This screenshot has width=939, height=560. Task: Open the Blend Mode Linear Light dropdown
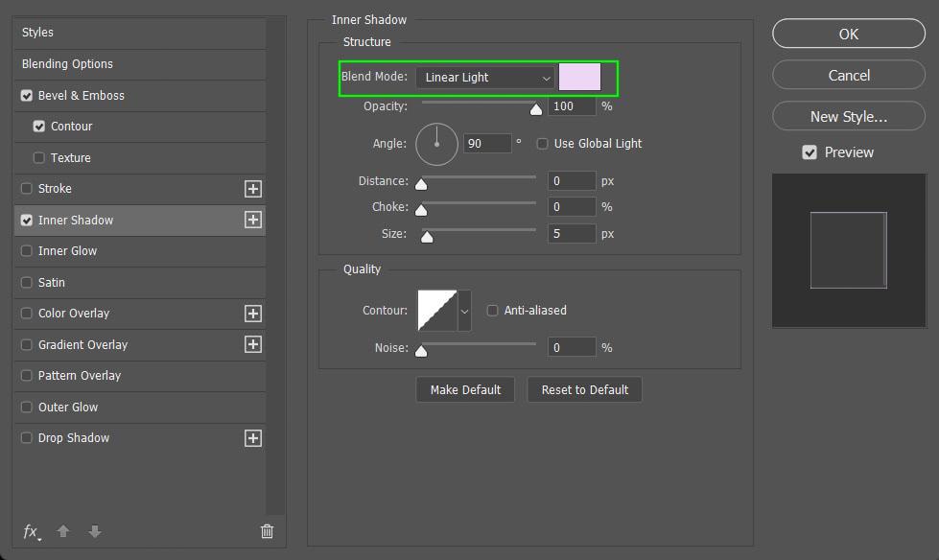(x=485, y=78)
